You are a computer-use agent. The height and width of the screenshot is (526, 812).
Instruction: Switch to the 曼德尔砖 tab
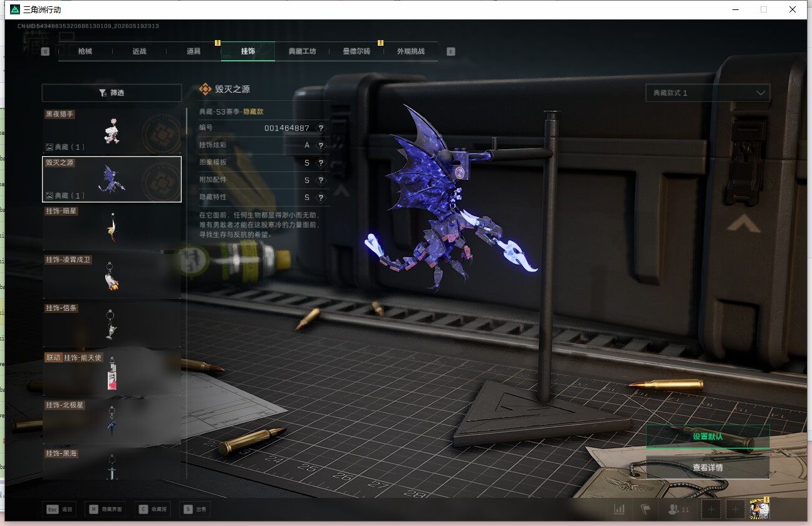click(357, 51)
